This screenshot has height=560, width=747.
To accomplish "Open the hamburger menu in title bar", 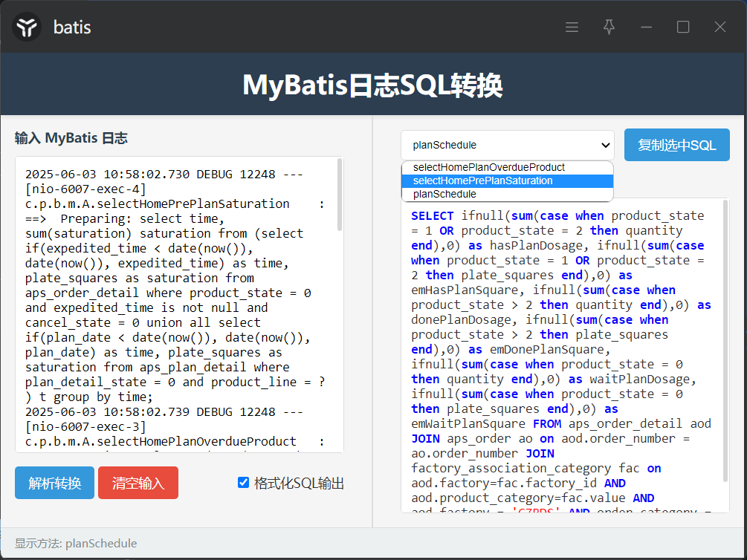I will point(572,27).
